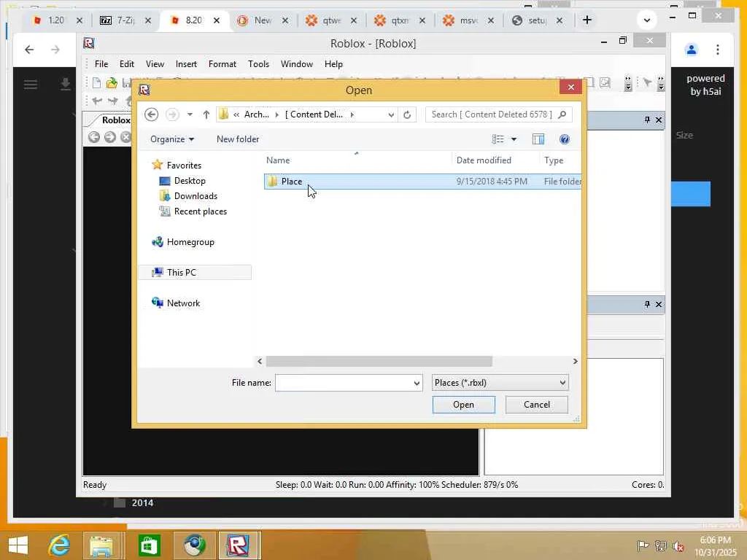Viewport: 747px width, 560px height.
Task: Cancel the Open dialog
Action: coord(536,405)
